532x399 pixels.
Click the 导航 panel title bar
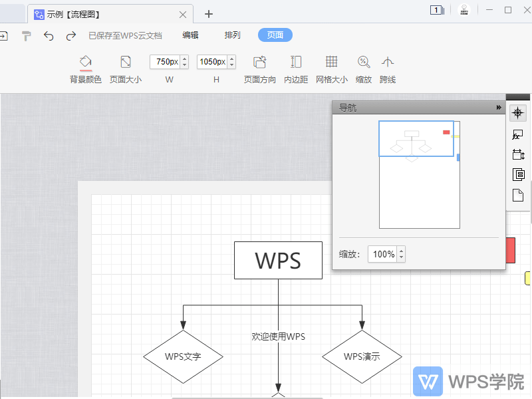tap(419, 108)
